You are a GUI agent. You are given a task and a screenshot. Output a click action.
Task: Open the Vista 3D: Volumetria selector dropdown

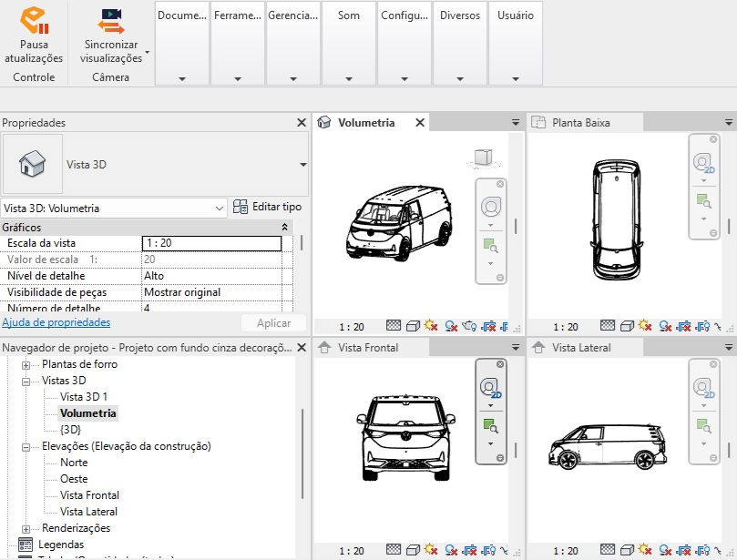pyautogui.click(x=217, y=208)
